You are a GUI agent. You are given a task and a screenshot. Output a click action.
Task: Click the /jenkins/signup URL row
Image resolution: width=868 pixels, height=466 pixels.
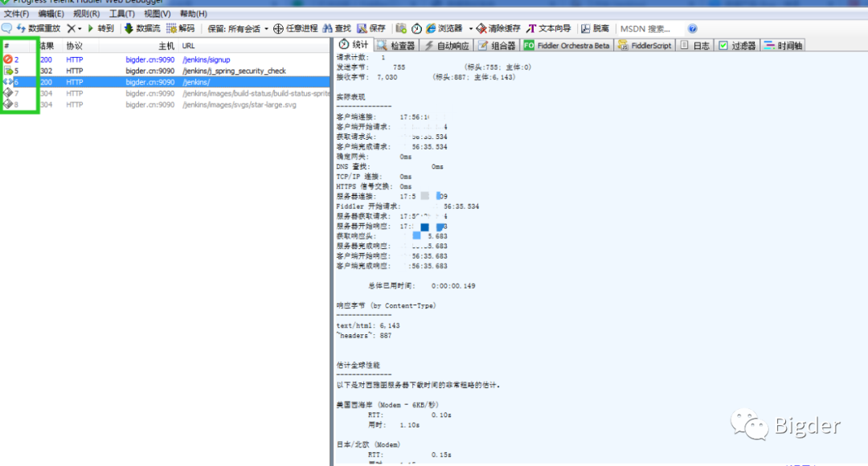click(x=207, y=59)
